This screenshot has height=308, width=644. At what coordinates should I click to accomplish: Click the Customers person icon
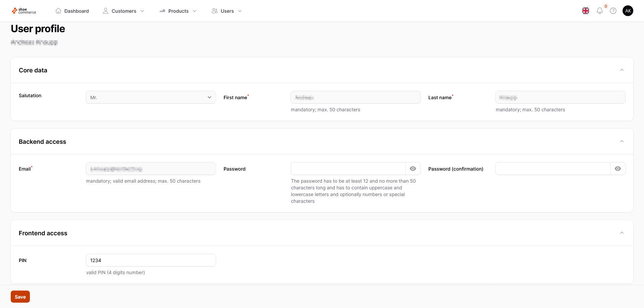(106, 11)
